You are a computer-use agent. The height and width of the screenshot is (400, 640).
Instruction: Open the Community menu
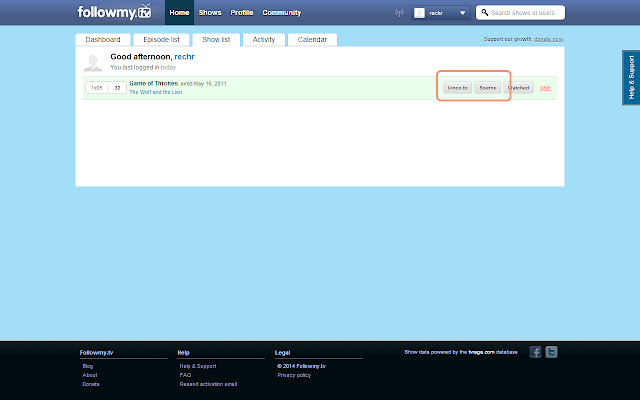pos(282,13)
